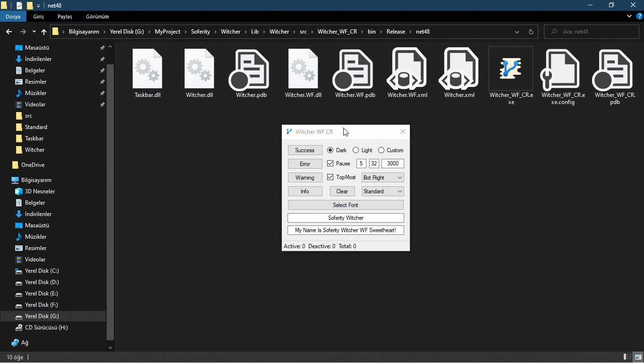
Task: Click the Success button
Action: [x=305, y=150]
